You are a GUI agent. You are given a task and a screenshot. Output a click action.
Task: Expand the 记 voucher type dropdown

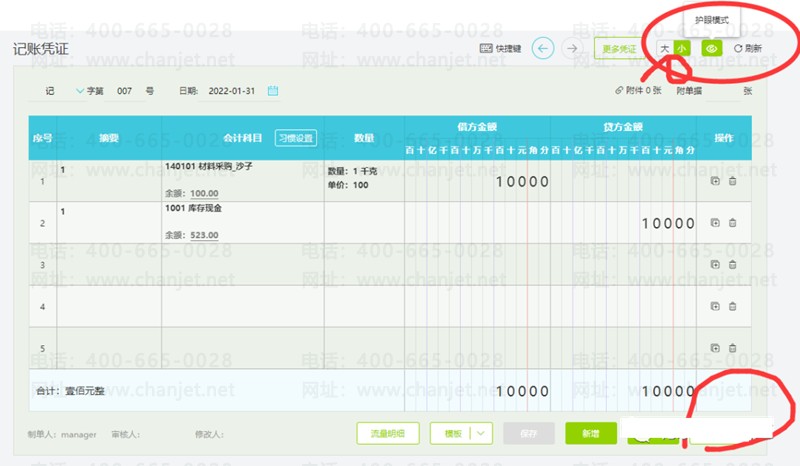click(80, 91)
